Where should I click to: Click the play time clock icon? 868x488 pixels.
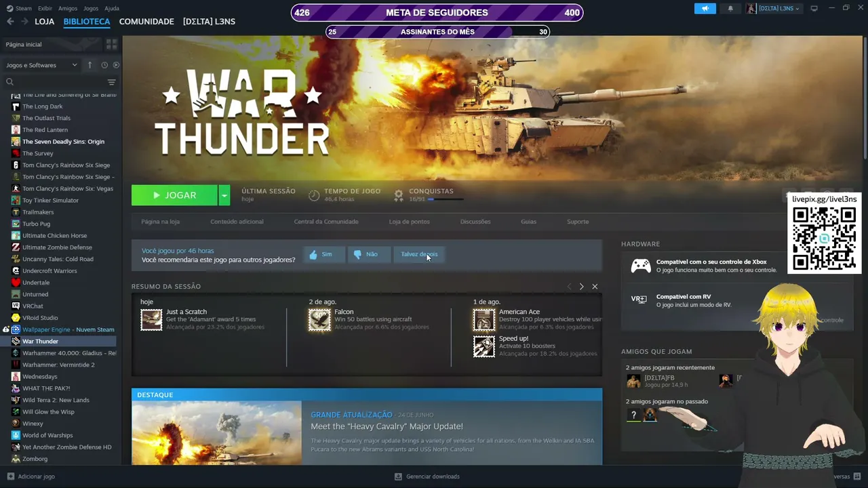click(314, 195)
